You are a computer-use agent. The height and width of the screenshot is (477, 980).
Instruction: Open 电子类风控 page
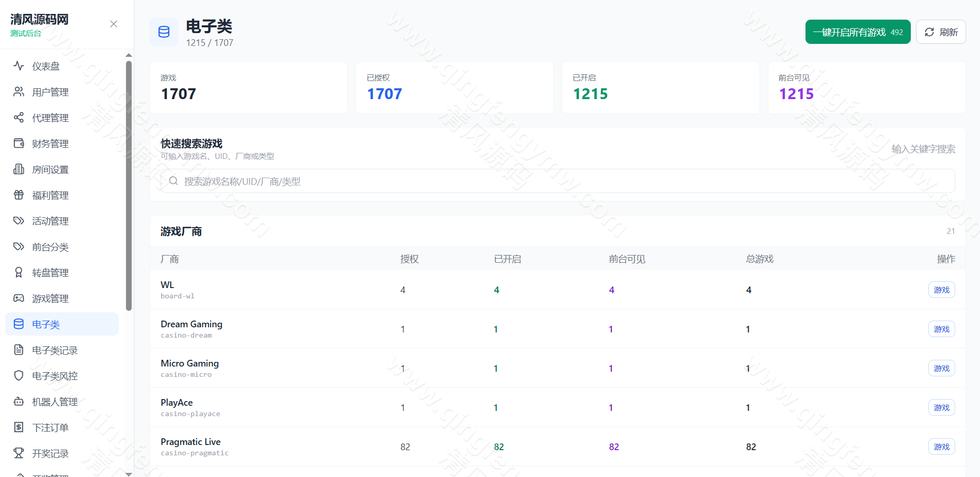62,376
